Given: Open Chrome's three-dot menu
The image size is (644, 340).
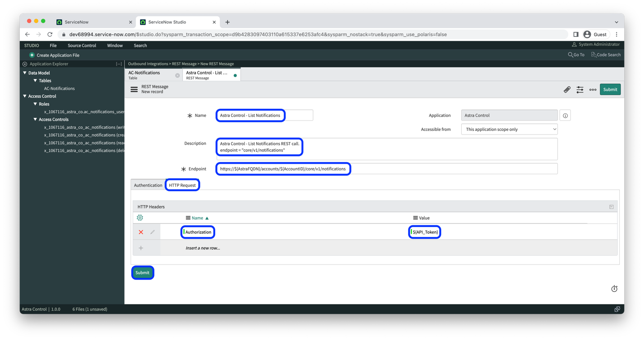Looking at the screenshot, I should pyautogui.click(x=617, y=34).
